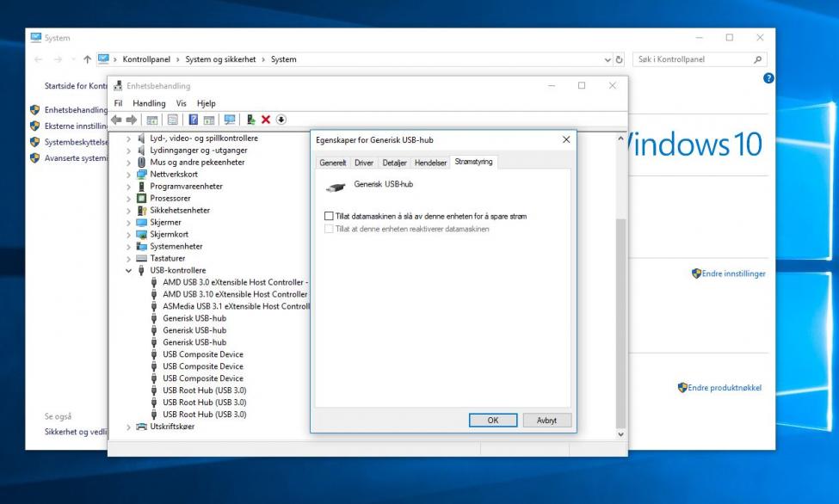Screen dimensions: 839x504
Task: Scan for hardware changes via monitor icon
Action: pos(230,120)
